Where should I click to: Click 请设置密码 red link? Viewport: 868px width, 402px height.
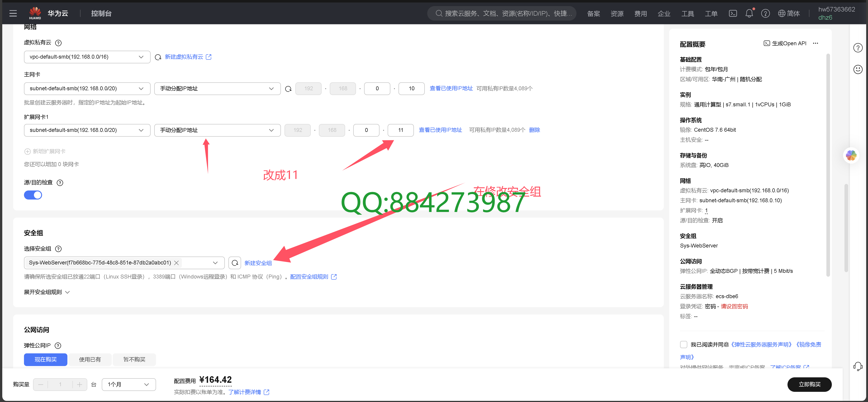(x=734, y=306)
